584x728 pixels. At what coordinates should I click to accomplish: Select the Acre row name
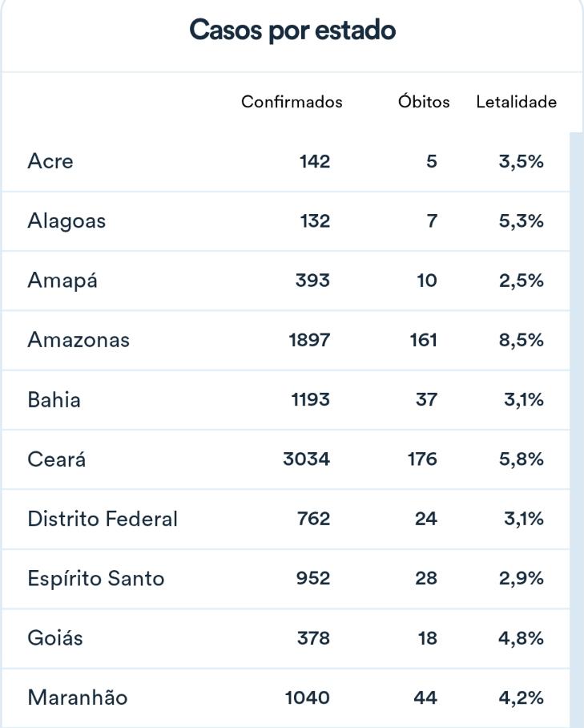click(50, 161)
